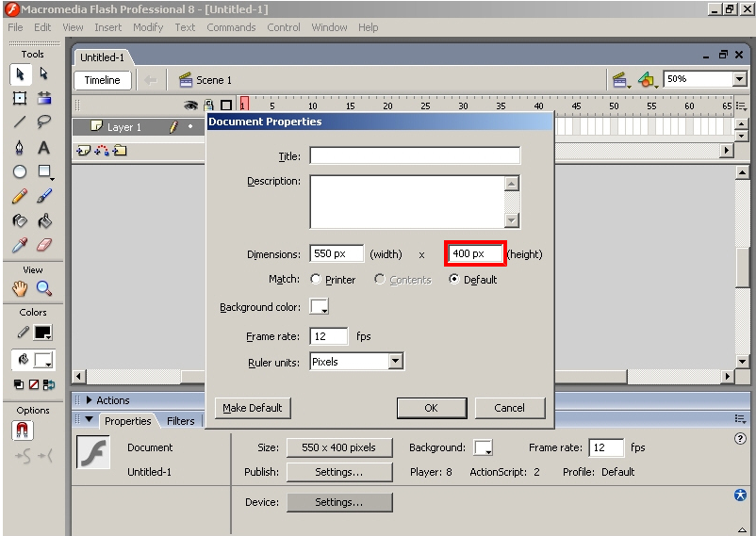Click the Insert Layer Folder icon
Viewport: 756px width, 536px height.
[120, 151]
